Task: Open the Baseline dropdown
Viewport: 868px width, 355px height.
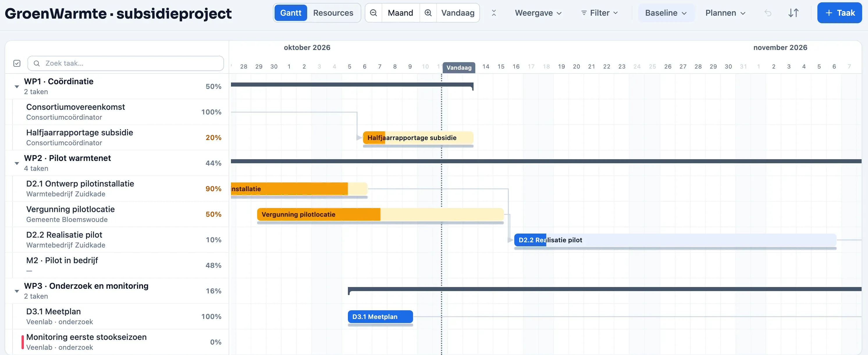Action: pyautogui.click(x=666, y=13)
